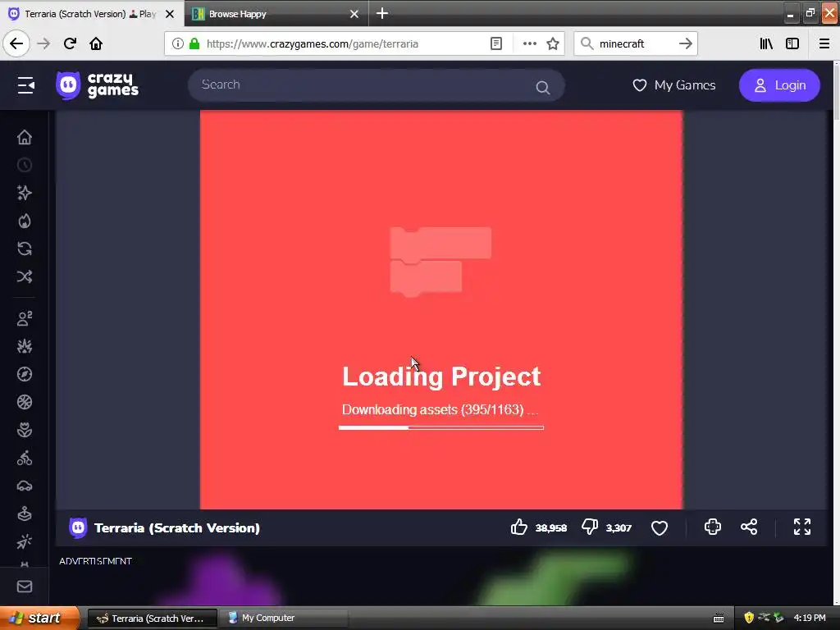840x630 pixels.
Task: Enter fullscreen game mode
Action: (x=802, y=527)
